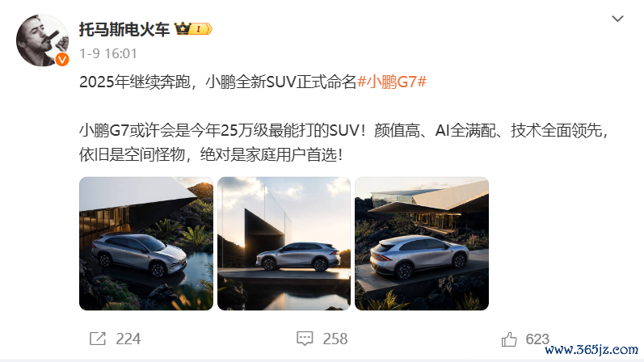View middle side-profile car photo
This screenshot has width=644, height=362.
point(284,244)
